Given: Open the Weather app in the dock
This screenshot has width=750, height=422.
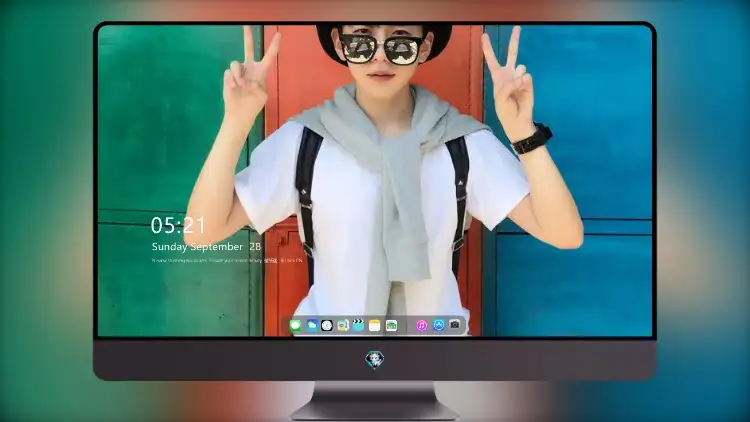Looking at the screenshot, I should (x=311, y=325).
